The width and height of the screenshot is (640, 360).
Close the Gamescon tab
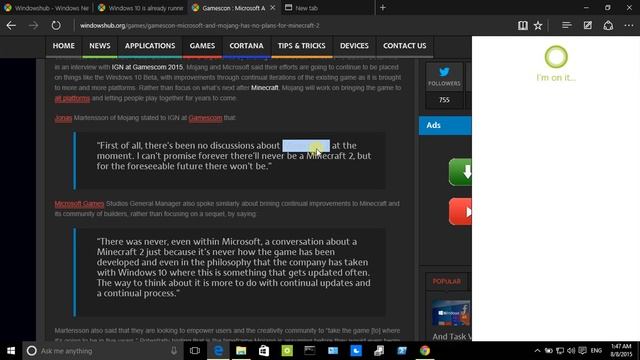pos(273,8)
